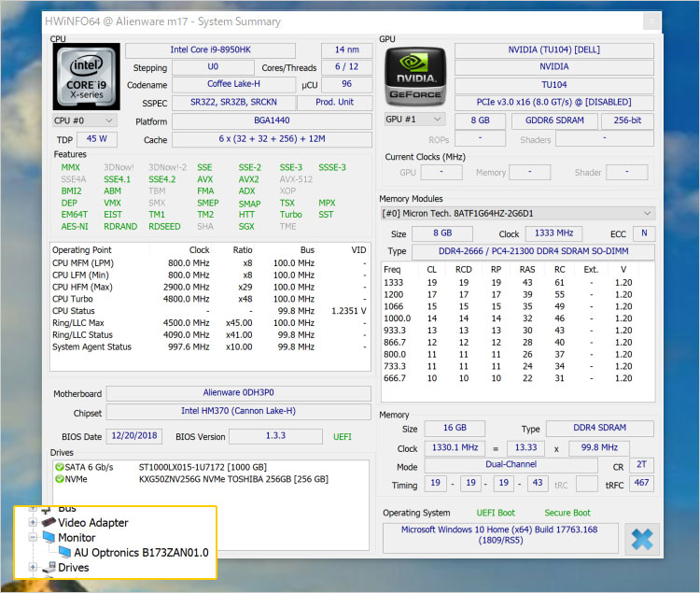
Task: Open the Micron memory module dropdown
Action: [518, 214]
